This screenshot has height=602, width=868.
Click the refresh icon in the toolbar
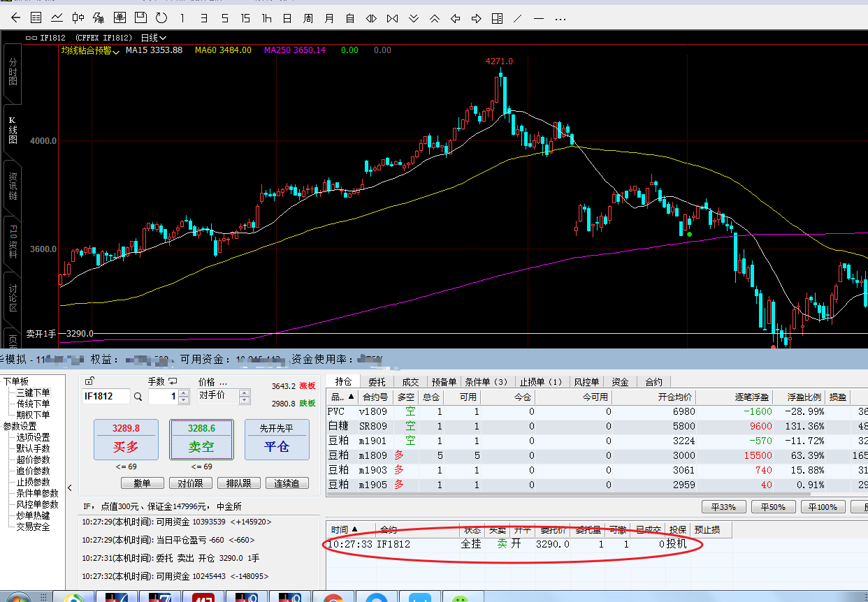click(161, 17)
